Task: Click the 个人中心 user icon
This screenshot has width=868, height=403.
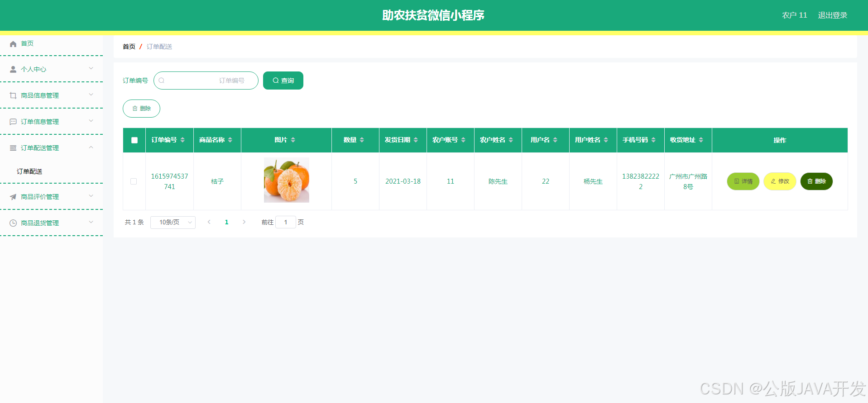Action: (13, 69)
